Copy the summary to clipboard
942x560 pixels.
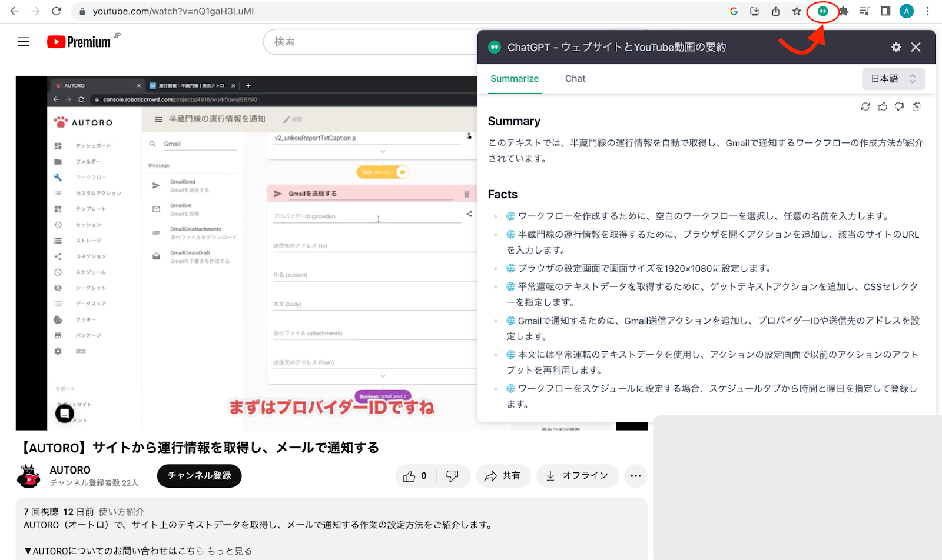click(x=916, y=106)
